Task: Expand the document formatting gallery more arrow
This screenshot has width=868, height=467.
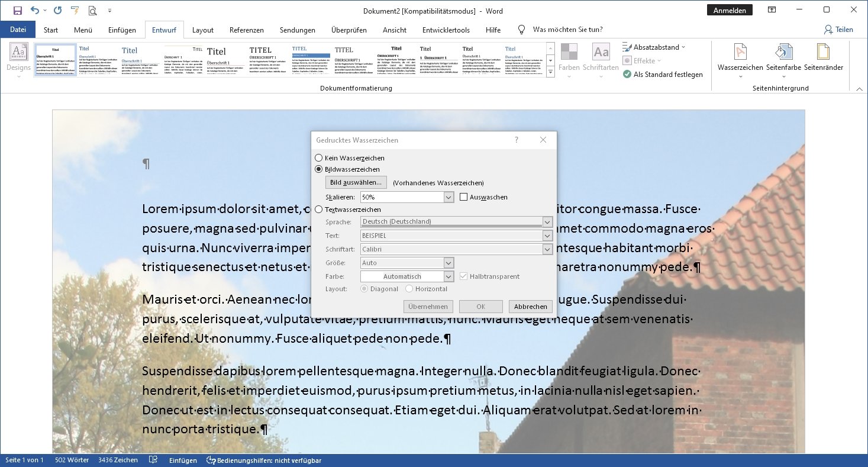Action: point(550,72)
